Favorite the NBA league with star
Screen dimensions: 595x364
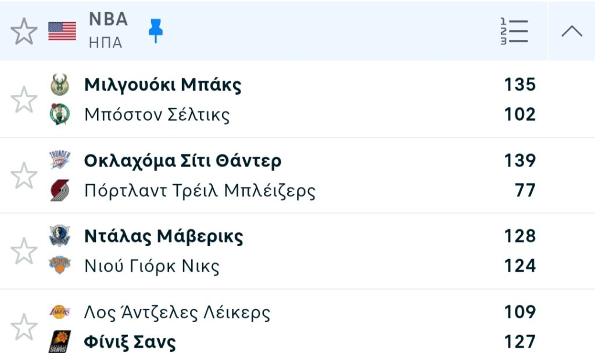coord(24,31)
